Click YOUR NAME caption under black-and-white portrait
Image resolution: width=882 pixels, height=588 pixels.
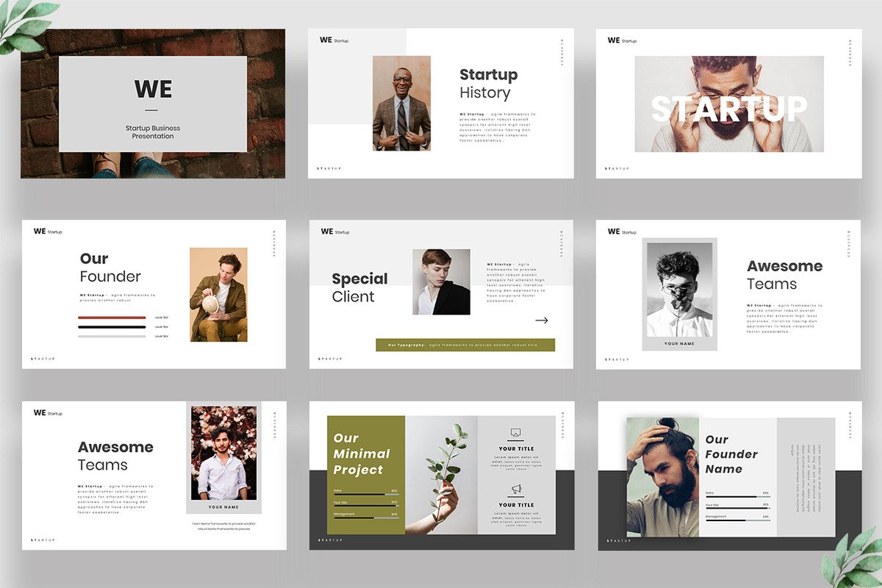(x=679, y=343)
